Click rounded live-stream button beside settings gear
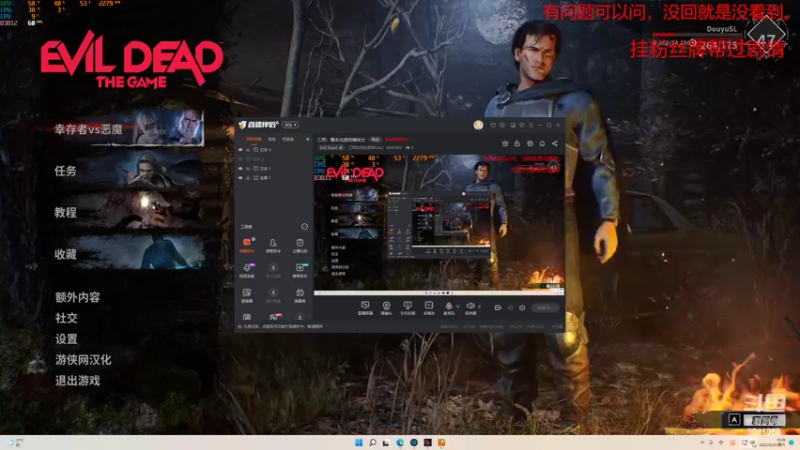The height and width of the screenshot is (450, 800). [545, 308]
